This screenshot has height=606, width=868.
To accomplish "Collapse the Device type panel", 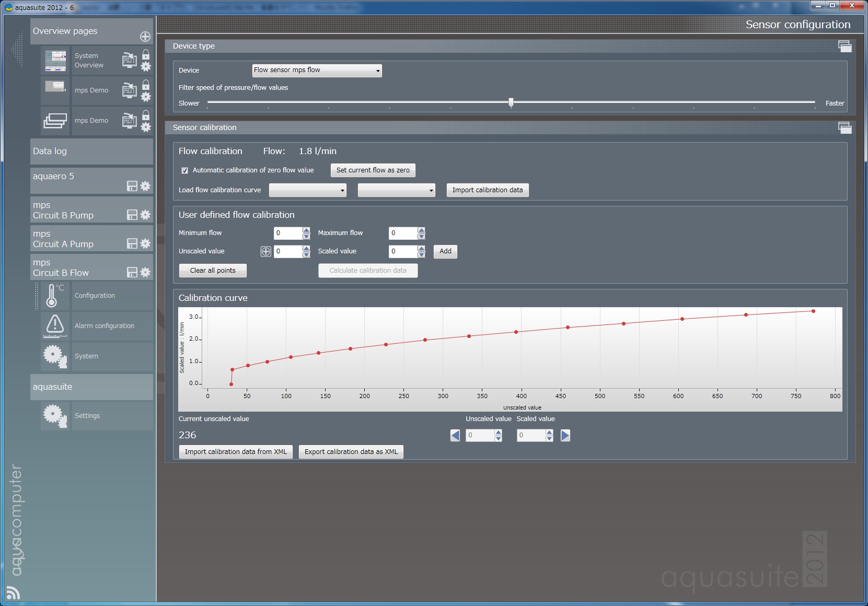I will (844, 46).
